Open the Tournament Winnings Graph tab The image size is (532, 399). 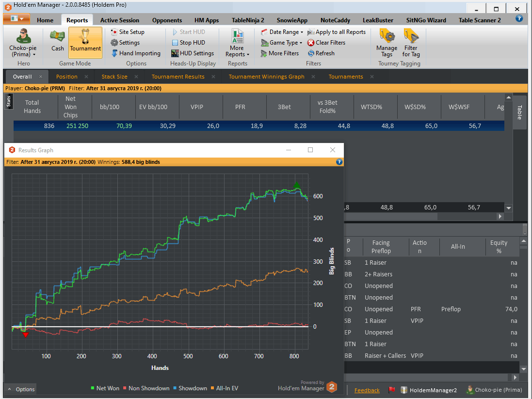coord(266,77)
